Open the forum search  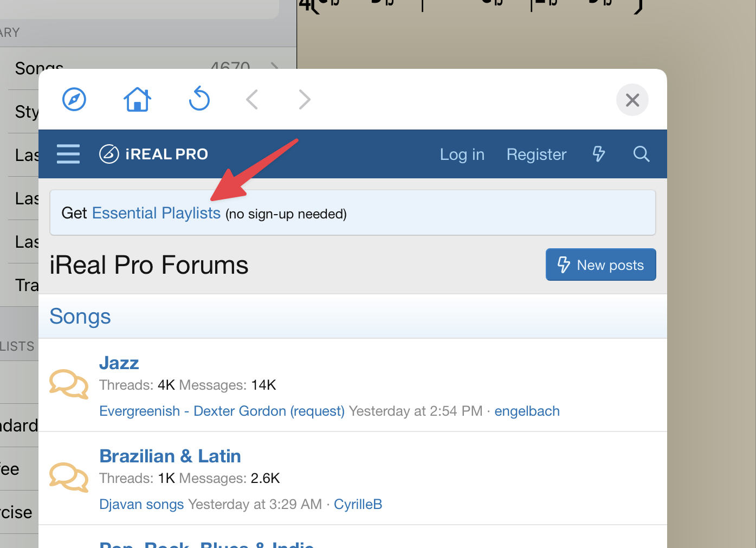641,154
